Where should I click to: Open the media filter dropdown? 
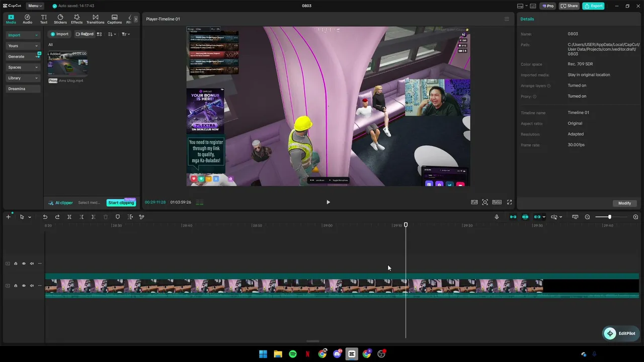pyautogui.click(x=126, y=34)
